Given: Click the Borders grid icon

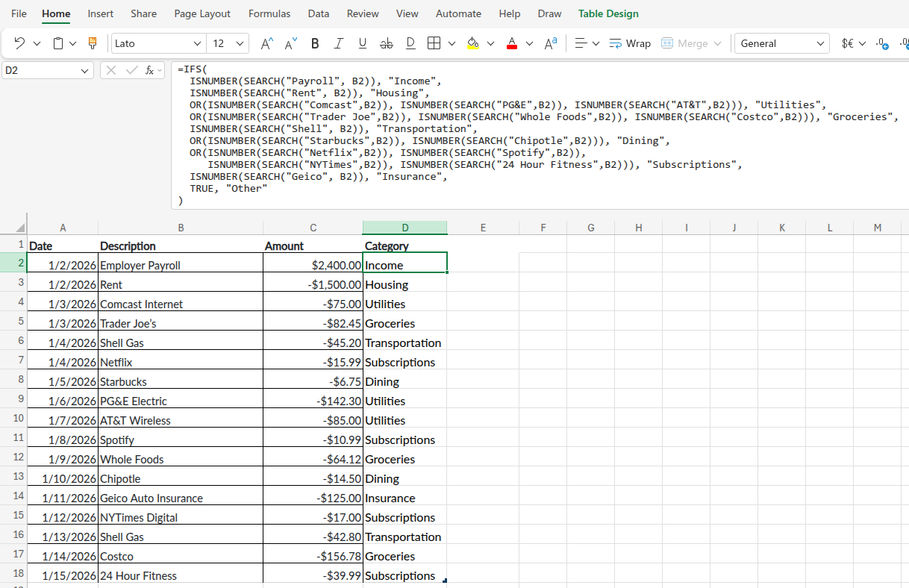Looking at the screenshot, I should (434, 43).
